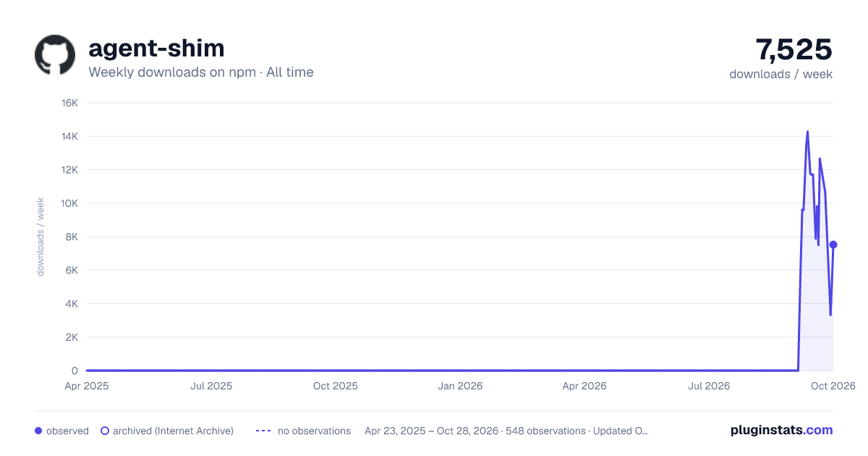Click the 14K y-axis label
The image size is (868, 456).
[x=70, y=136]
